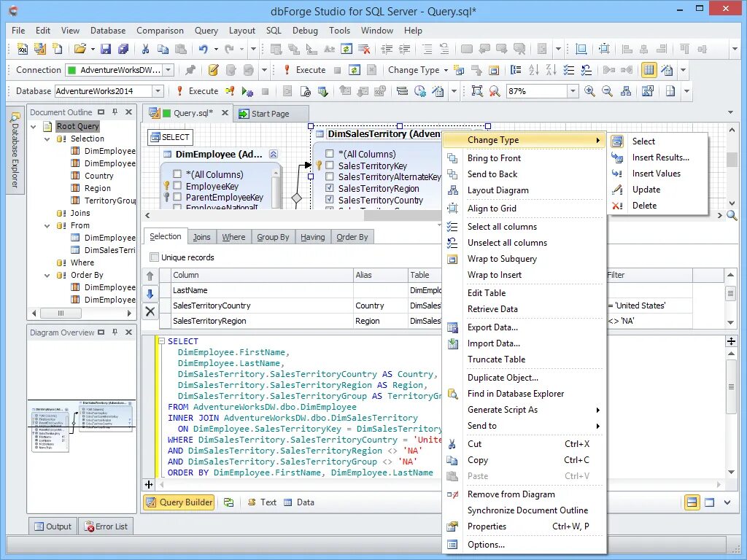Check the EmployeeKey column checkbox

coord(177,185)
